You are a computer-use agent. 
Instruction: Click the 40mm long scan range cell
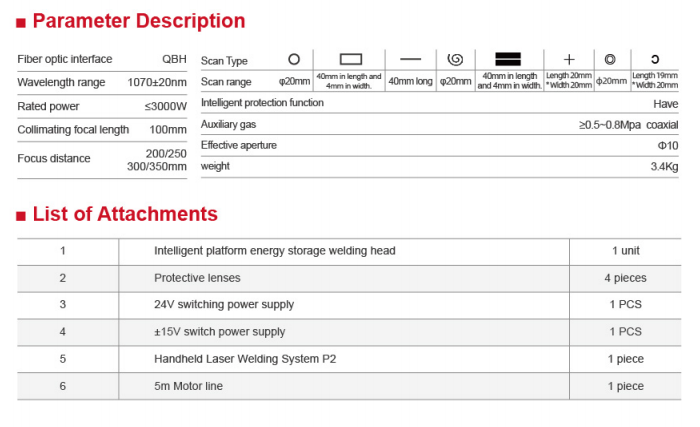coord(410,81)
